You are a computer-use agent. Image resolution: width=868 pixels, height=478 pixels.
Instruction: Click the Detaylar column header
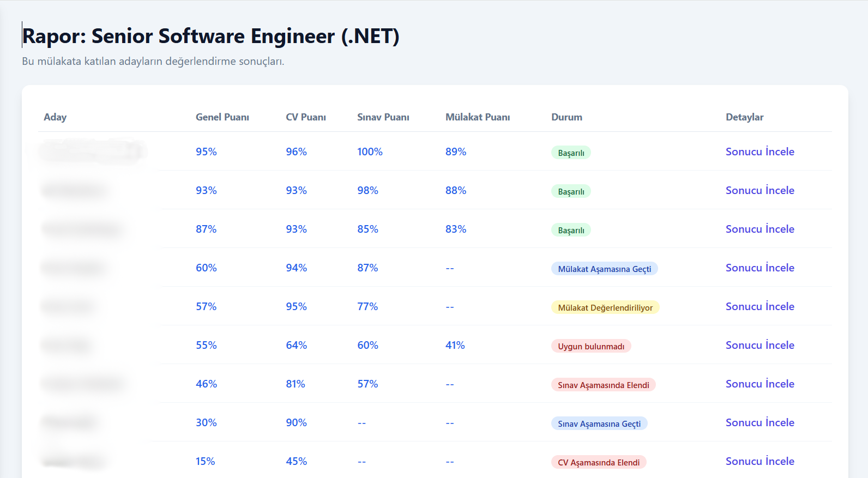click(x=744, y=117)
